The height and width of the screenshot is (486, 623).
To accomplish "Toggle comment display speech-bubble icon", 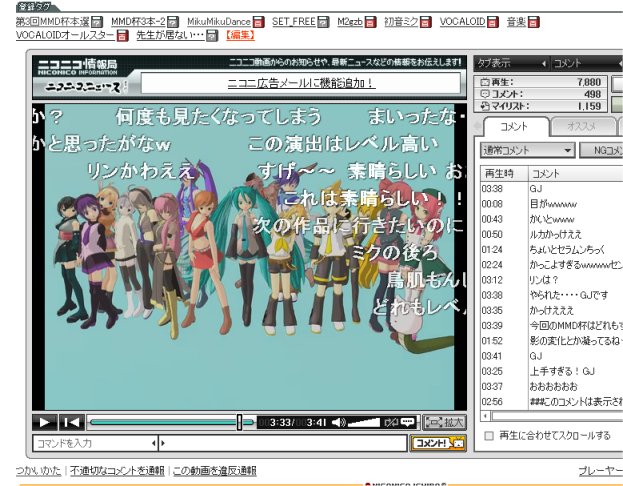I will click(x=408, y=422).
